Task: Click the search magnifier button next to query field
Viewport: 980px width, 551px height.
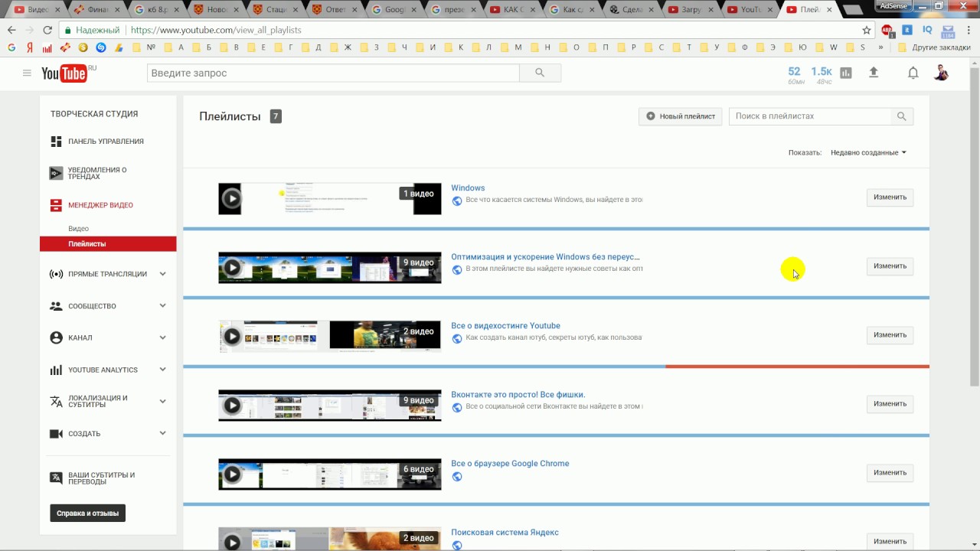Action: click(540, 73)
